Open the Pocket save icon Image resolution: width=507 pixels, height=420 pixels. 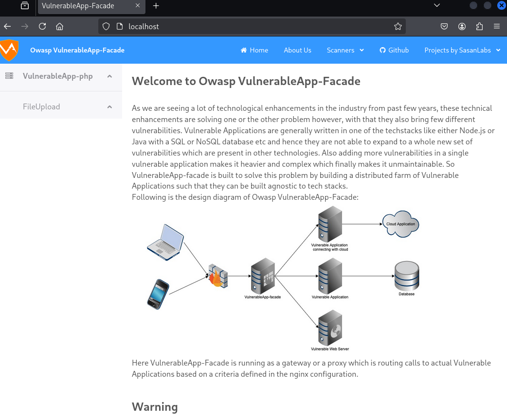click(x=444, y=26)
